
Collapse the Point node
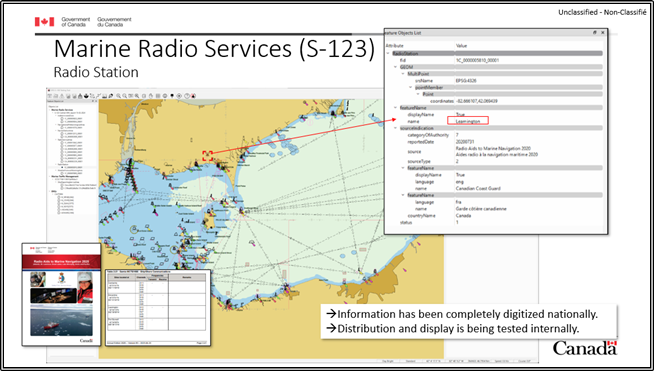tap(418, 94)
